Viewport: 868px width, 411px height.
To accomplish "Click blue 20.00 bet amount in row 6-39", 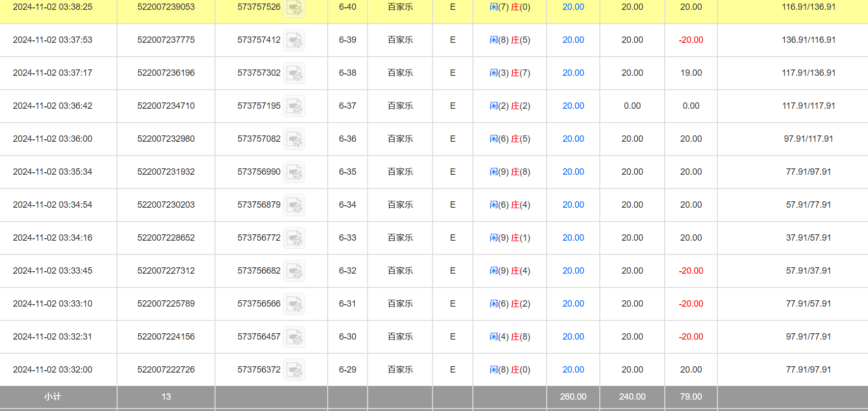I will point(573,40).
